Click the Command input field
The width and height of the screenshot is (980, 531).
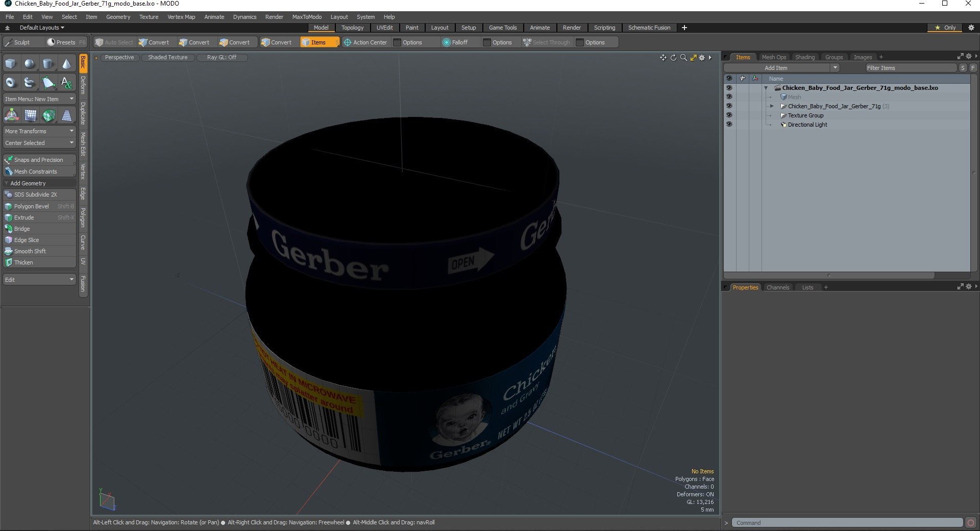pyautogui.click(x=847, y=523)
